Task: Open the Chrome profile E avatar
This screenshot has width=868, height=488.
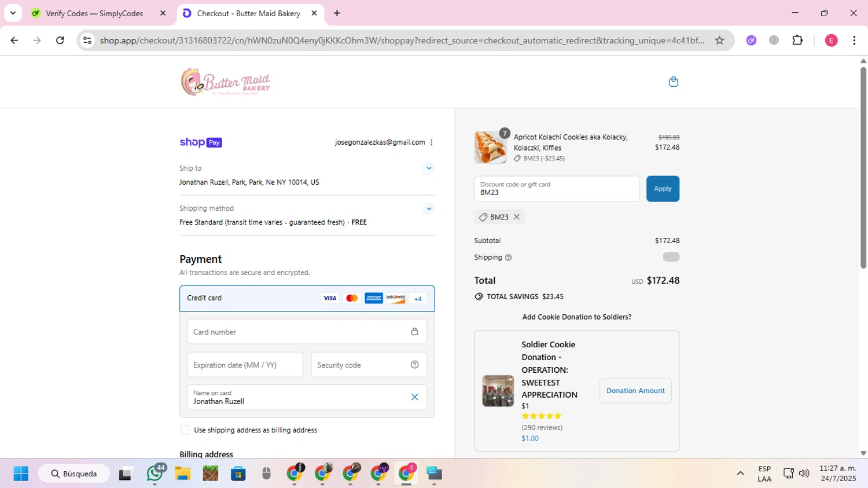Action: [831, 41]
